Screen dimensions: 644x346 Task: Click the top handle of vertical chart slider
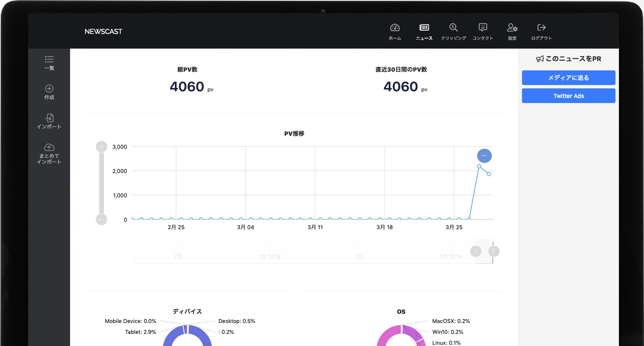pyautogui.click(x=101, y=147)
